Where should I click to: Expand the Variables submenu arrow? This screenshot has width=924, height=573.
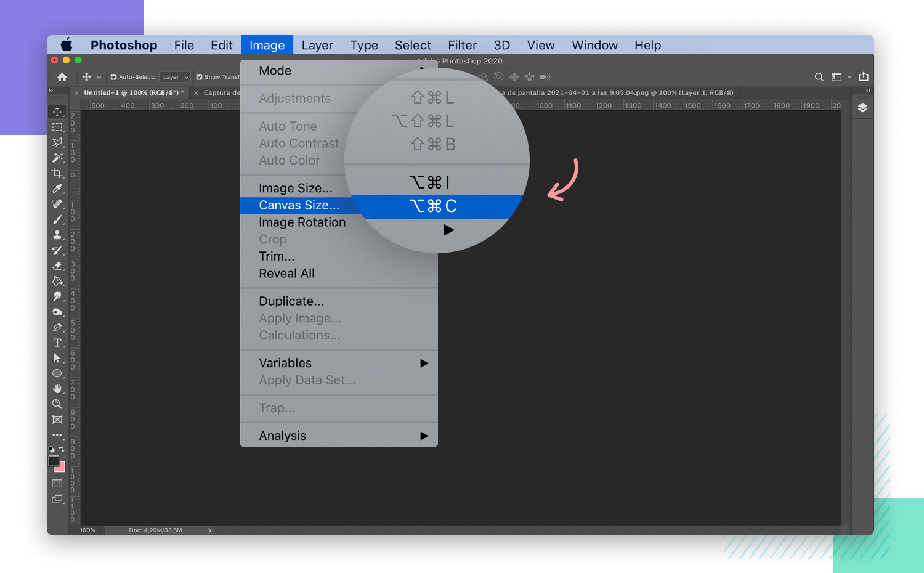[x=424, y=363]
